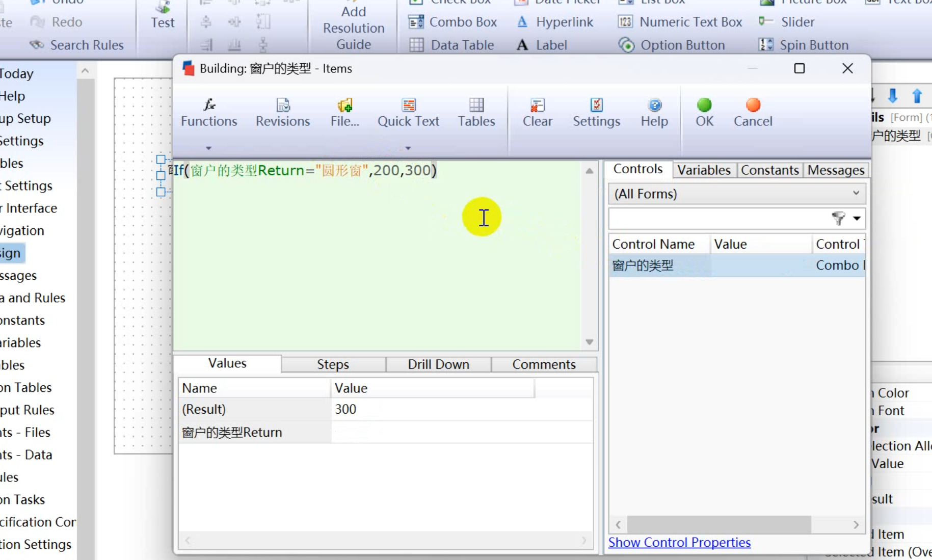Click the Quick Text icon
The height and width of the screenshot is (560, 932).
408,112
